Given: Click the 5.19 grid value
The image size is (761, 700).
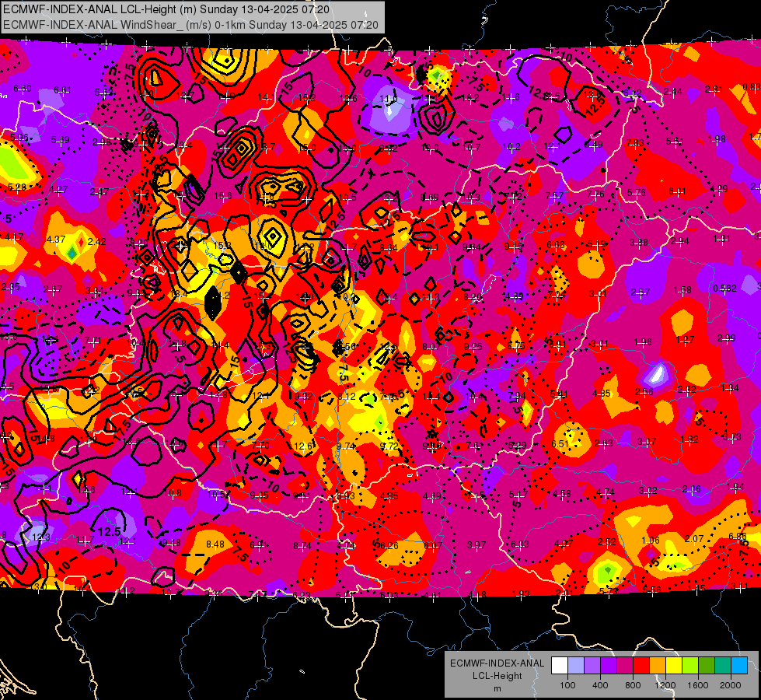Looking at the screenshot, I should click(x=597, y=243).
